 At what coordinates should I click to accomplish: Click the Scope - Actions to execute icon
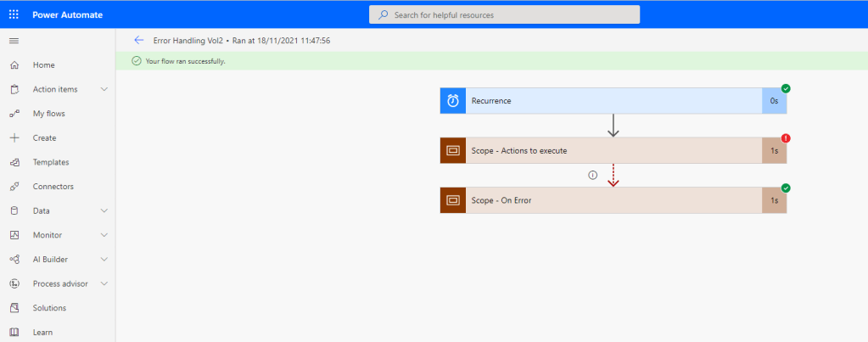pyautogui.click(x=453, y=150)
